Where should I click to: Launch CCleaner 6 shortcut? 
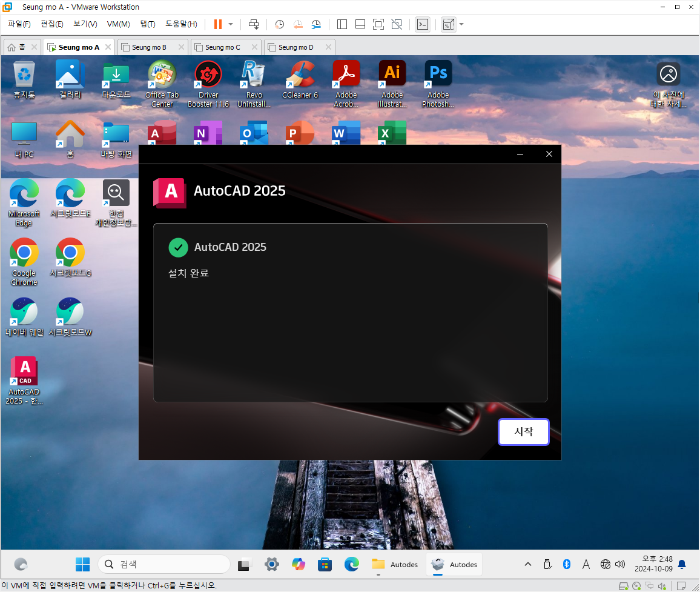point(300,80)
